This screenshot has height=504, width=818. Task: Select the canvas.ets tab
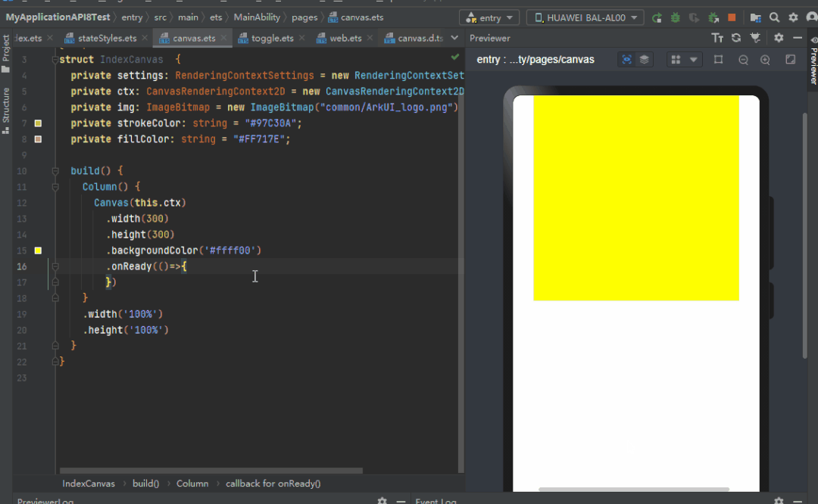pyautogui.click(x=194, y=38)
